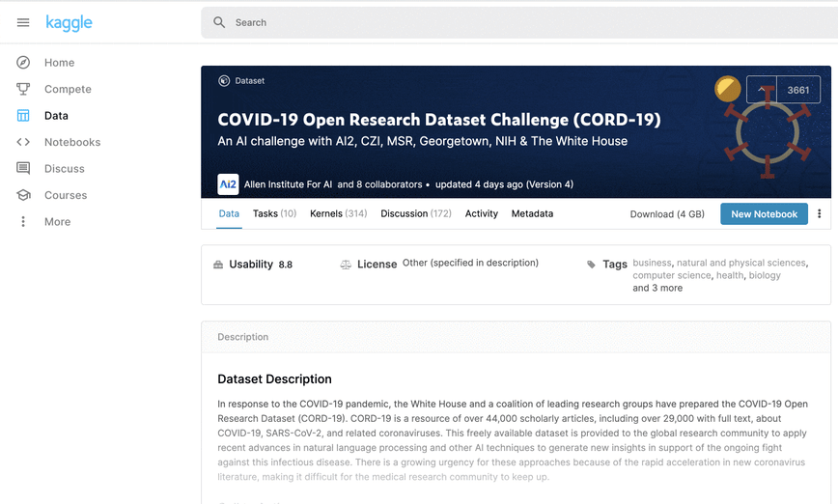Click the Home compass icon

23,63
